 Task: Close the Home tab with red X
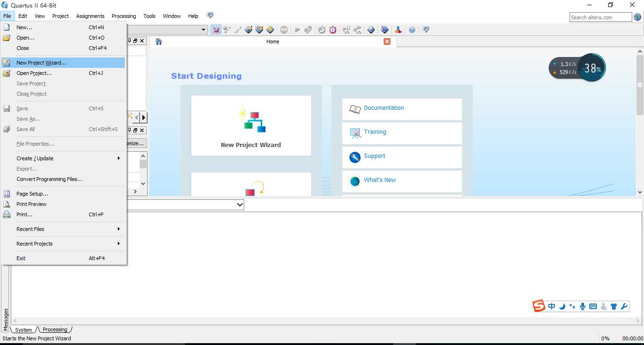pos(387,41)
